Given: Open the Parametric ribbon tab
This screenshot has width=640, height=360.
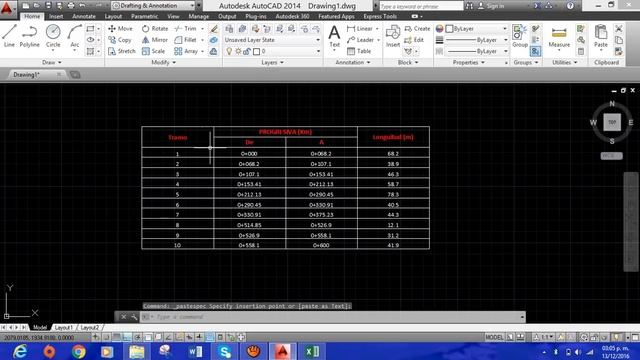Looking at the screenshot, I should pyautogui.click(x=144, y=16).
